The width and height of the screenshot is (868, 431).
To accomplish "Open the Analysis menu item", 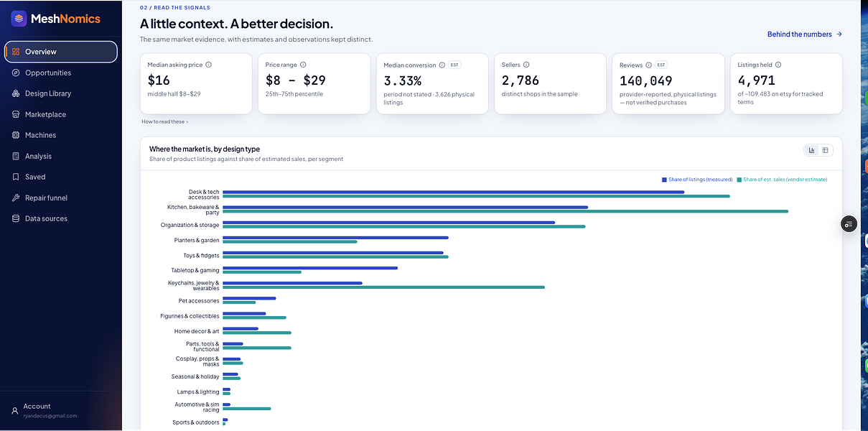I will point(38,156).
